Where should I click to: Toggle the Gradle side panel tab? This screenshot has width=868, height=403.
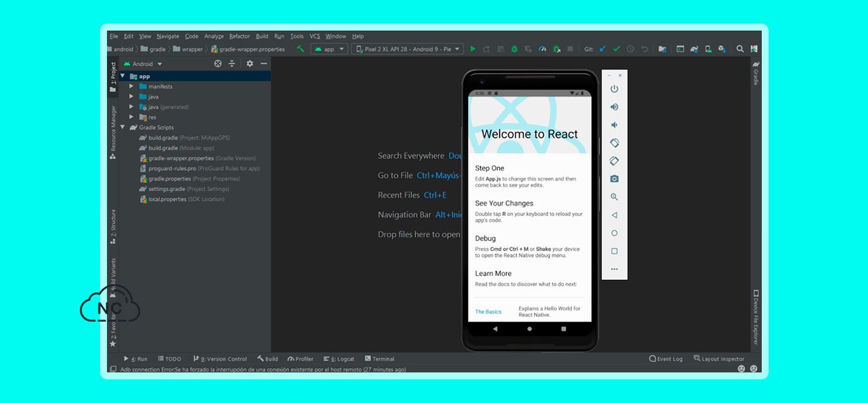point(756,73)
